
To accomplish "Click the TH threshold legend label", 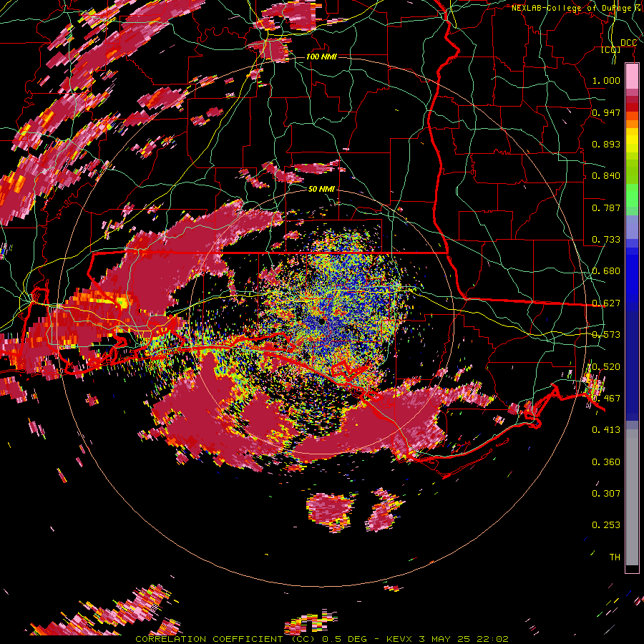I will click(x=615, y=557).
